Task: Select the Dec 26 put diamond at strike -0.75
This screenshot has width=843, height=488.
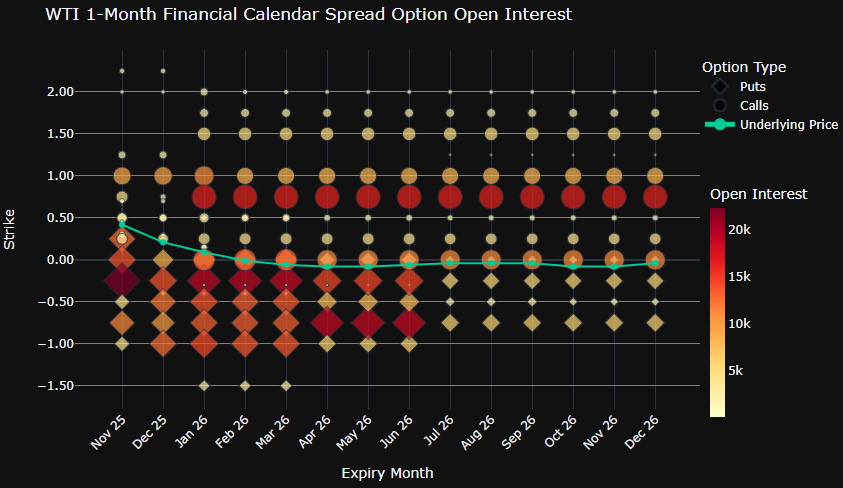Action: (x=655, y=322)
